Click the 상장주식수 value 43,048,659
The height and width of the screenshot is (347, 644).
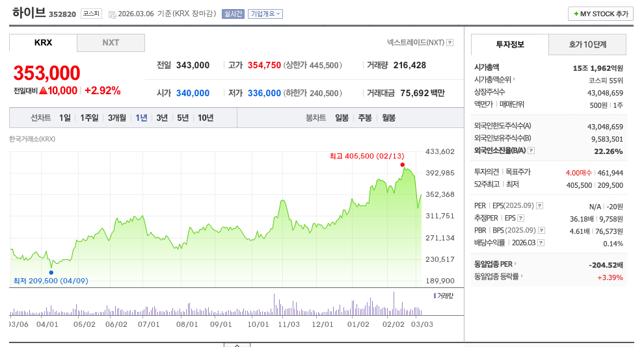click(605, 93)
